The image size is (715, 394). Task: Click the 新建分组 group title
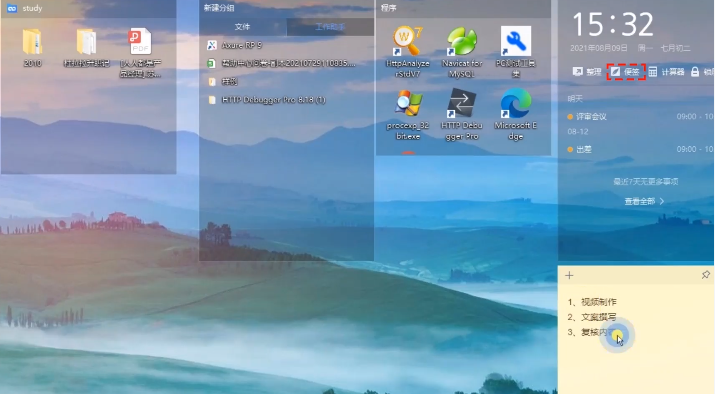[x=219, y=8]
